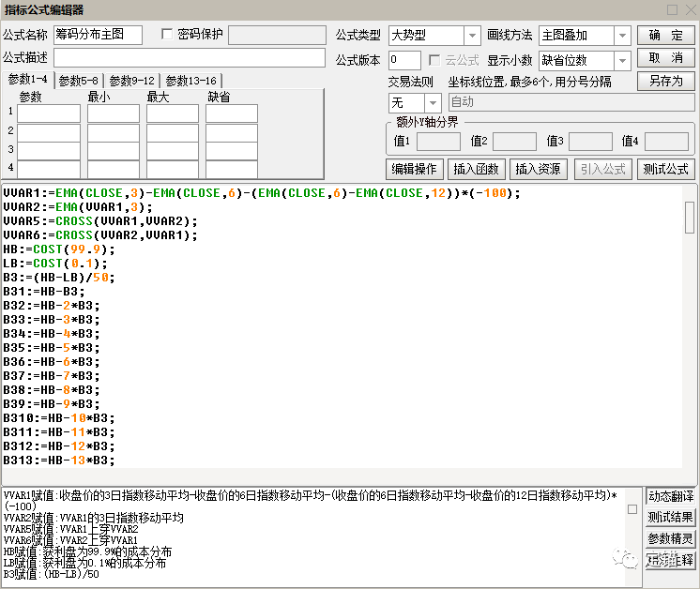
Task: Click row 1 最大 maximum field
Action: point(173,113)
